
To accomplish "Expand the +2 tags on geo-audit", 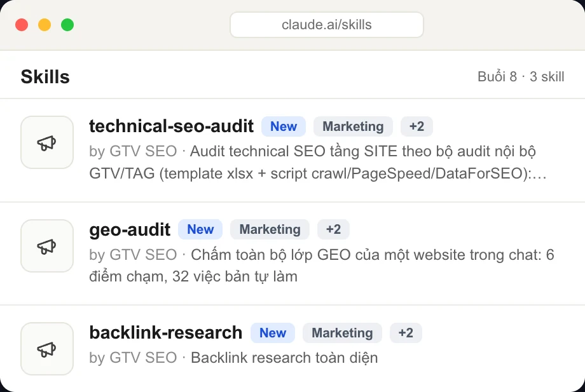I will point(334,229).
